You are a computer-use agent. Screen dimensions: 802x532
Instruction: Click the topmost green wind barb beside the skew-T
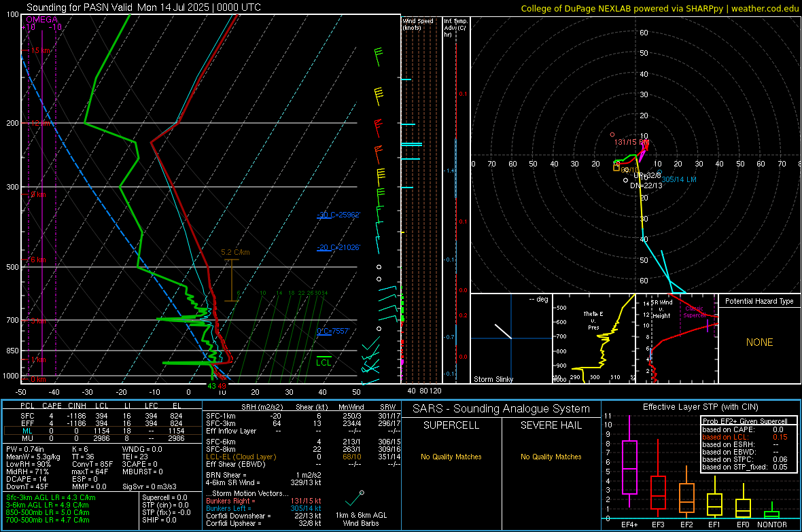pyautogui.click(x=379, y=56)
